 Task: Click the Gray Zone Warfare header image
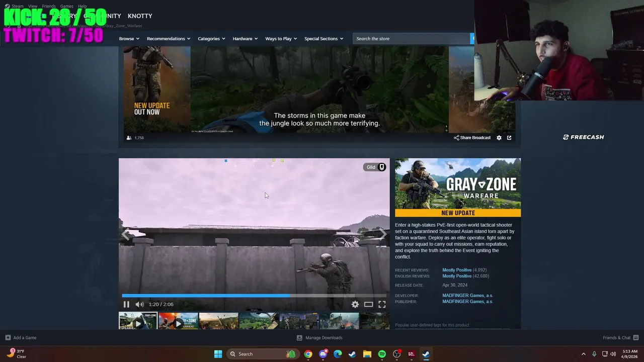pos(458,188)
